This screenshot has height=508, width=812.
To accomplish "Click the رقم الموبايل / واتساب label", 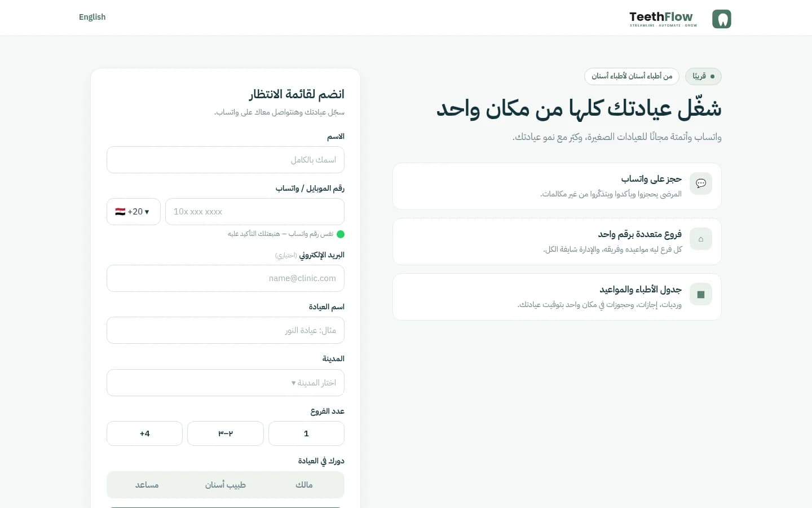I will pyautogui.click(x=310, y=188).
